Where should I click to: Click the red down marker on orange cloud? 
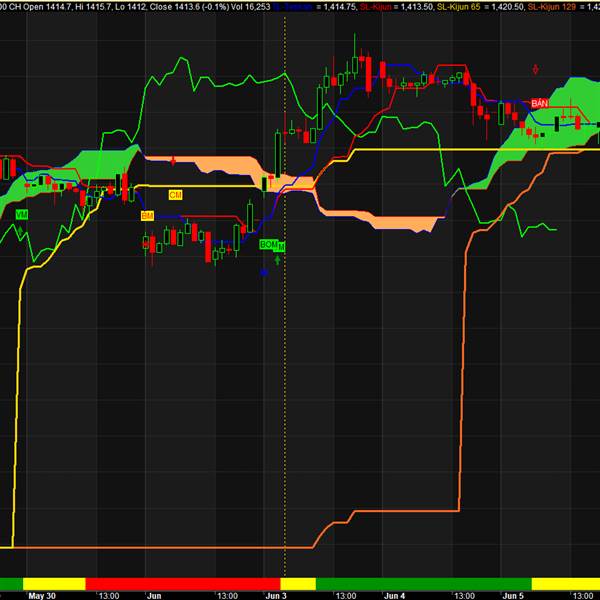pyautogui.click(x=173, y=161)
